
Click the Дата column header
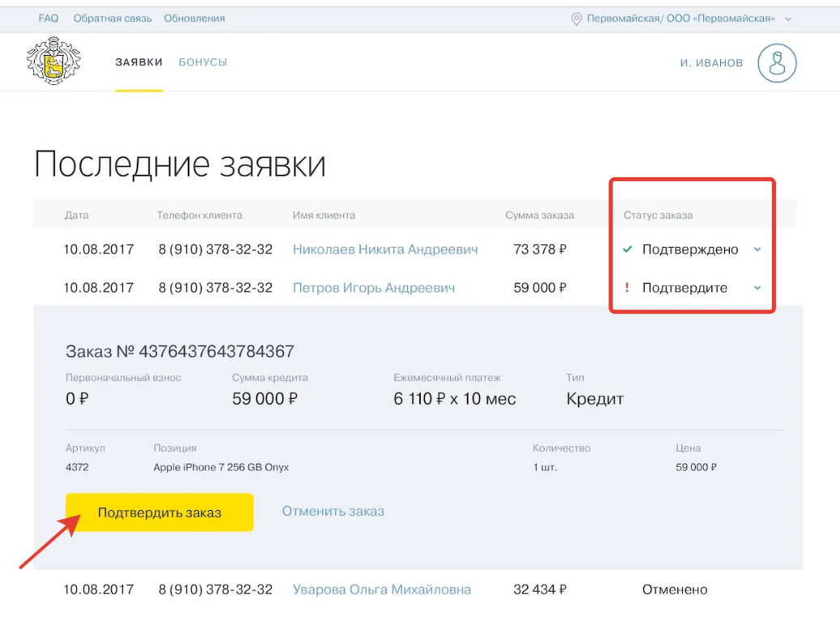click(77, 214)
